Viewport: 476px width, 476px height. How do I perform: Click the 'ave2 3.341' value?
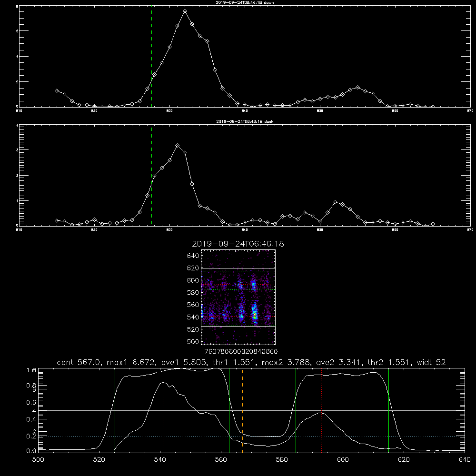[x=339, y=362]
